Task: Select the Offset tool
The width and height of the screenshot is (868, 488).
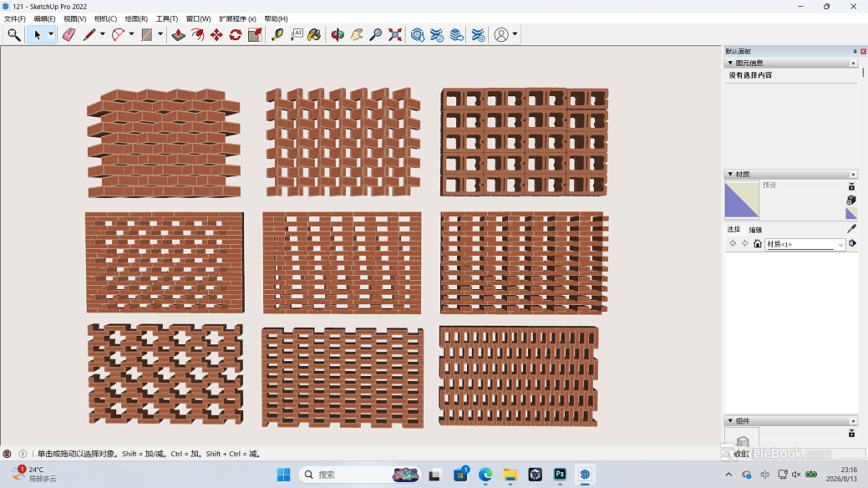Action: (197, 35)
